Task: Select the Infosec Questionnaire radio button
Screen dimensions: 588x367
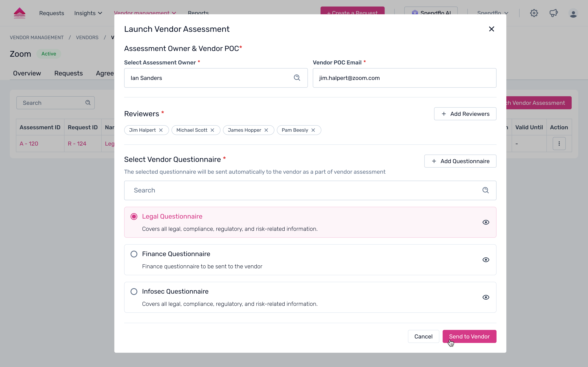Action: pyautogui.click(x=134, y=292)
